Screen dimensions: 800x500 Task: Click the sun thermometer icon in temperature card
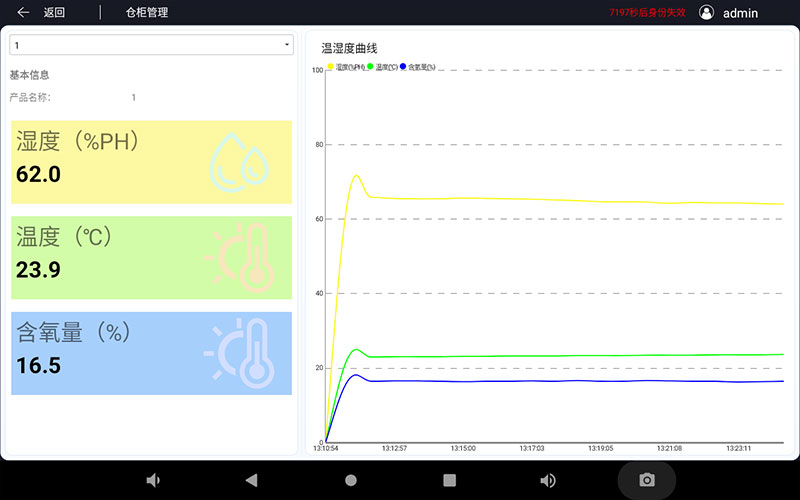240,258
